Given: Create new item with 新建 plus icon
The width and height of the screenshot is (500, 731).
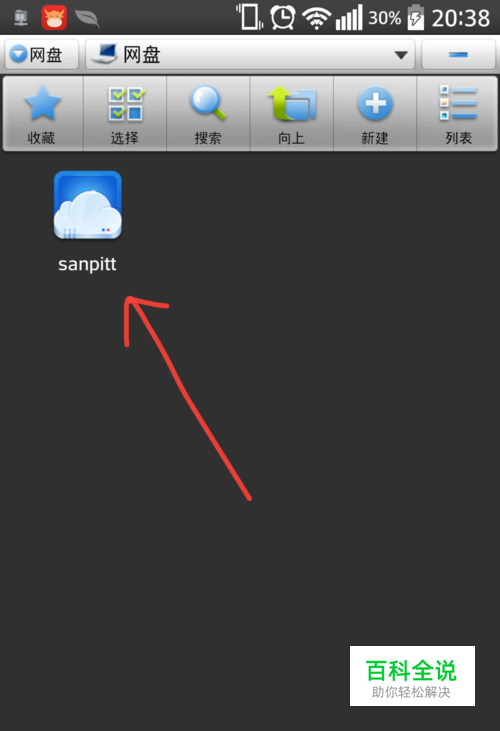Looking at the screenshot, I should [x=375, y=114].
